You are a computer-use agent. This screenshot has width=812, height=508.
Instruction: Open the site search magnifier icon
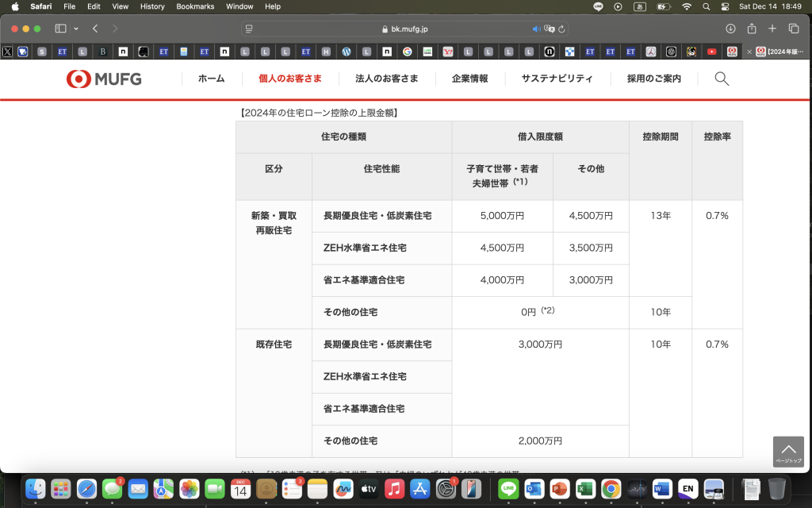722,79
